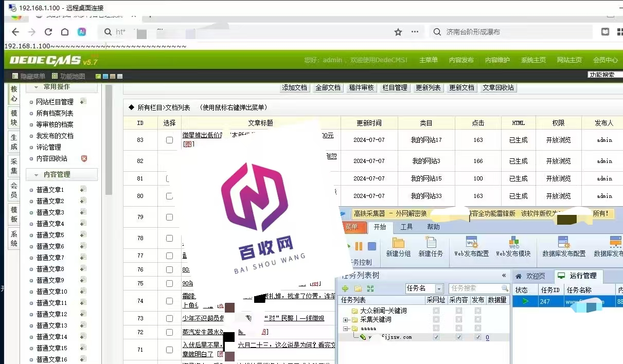Tick the checkbox for document ID 71
Viewport: 623px width, 364px height.
coord(169,350)
